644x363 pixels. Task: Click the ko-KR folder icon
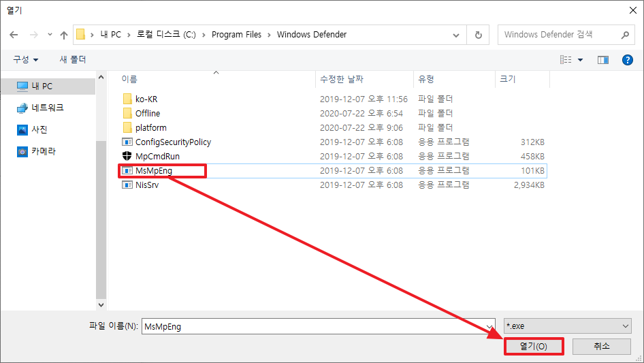pos(127,99)
